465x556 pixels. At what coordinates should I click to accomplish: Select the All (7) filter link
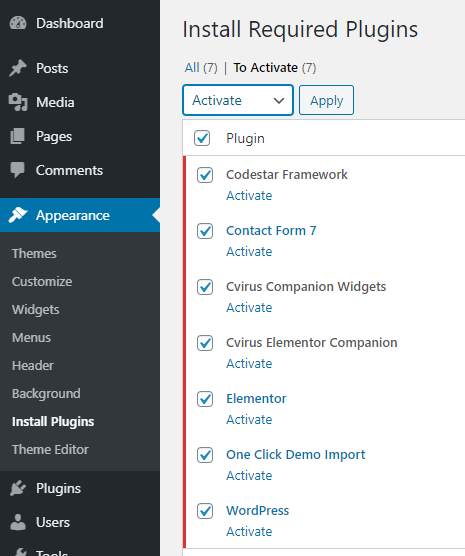pyautogui.click(x=201, y=67)
